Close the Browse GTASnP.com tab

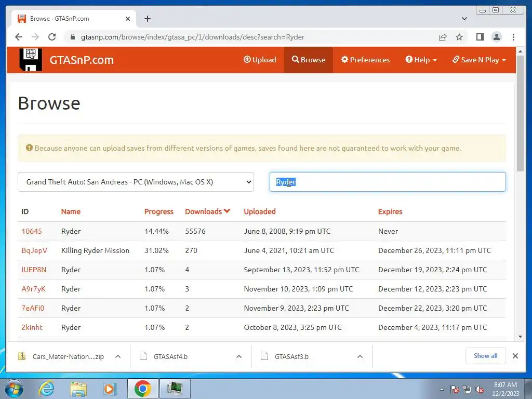128,19
